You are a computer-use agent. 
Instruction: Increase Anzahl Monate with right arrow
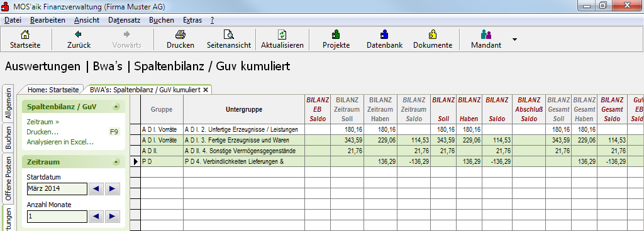(x=113, y=217)
